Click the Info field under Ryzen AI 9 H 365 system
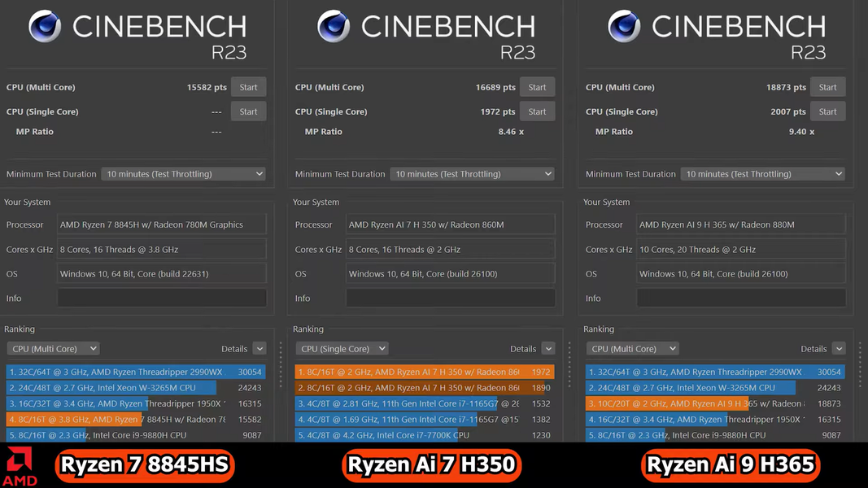This screenshot has width=868, height=488. point(740,298)
